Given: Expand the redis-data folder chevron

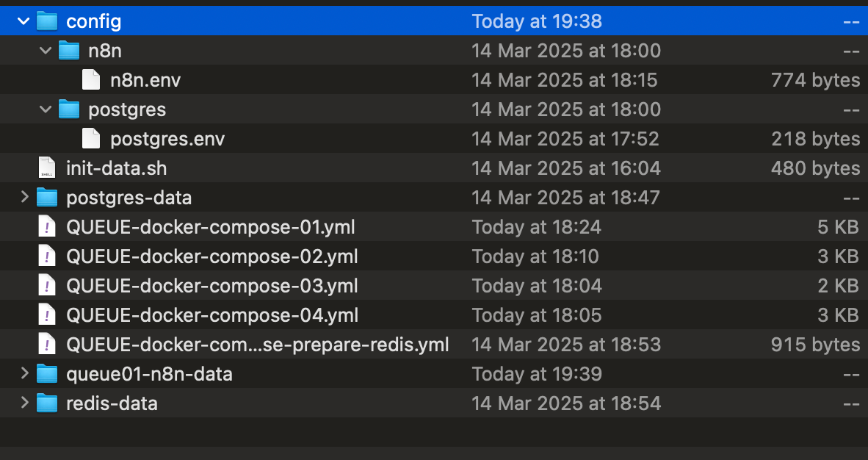Looking at the screenshot, I should point(23,403).
